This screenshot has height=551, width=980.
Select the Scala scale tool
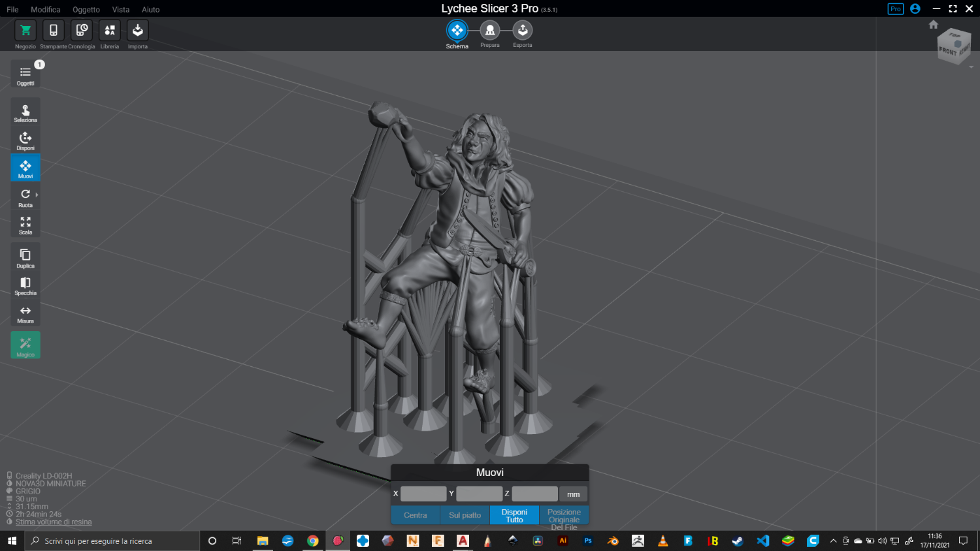point(25,225)
